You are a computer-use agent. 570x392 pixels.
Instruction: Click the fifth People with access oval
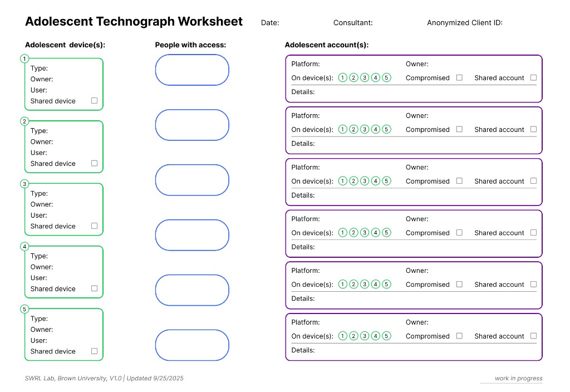[192, 290]
